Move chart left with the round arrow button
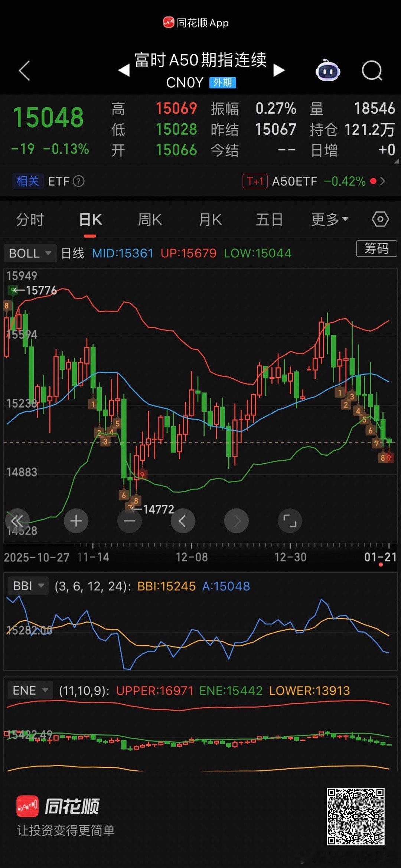This screenshot has height=868, width=401. point(183,521)
